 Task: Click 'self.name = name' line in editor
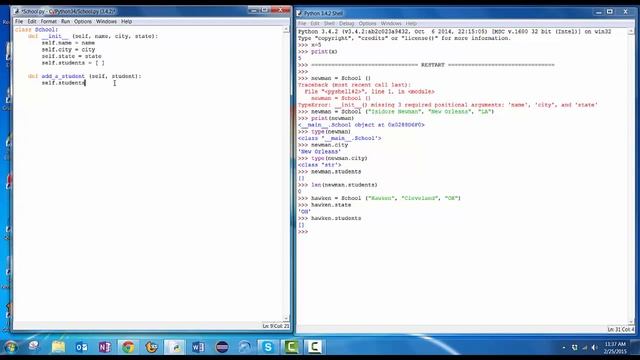tap(68, 43)
